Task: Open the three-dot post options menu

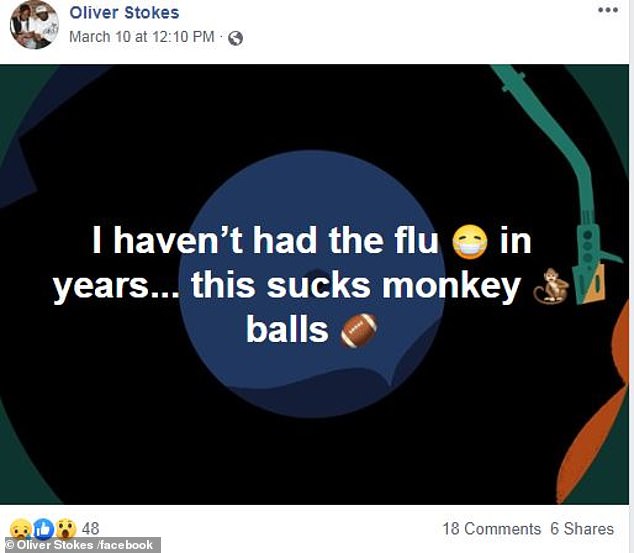Action: 608,11
